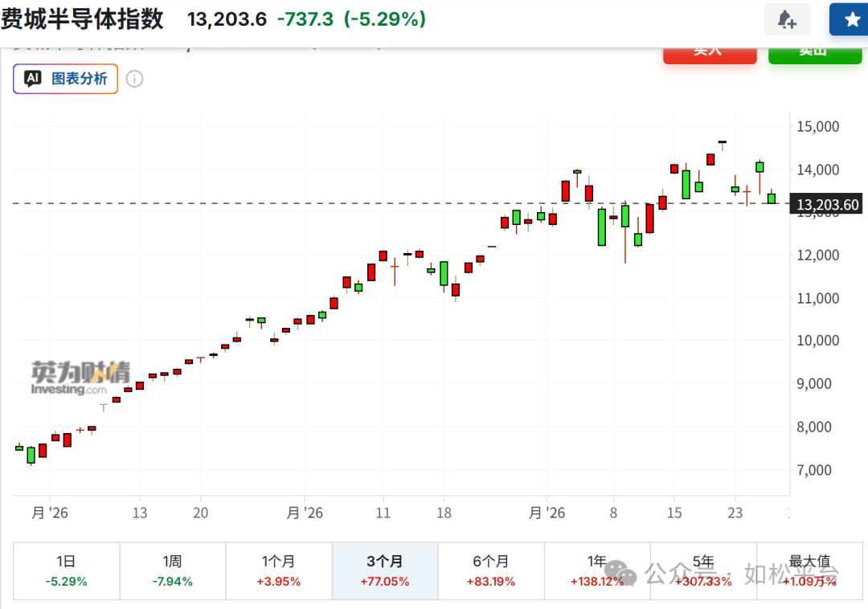The height and width of the screenshot is (609, 868).
Task: Click the green sell button
Action: 815,55
